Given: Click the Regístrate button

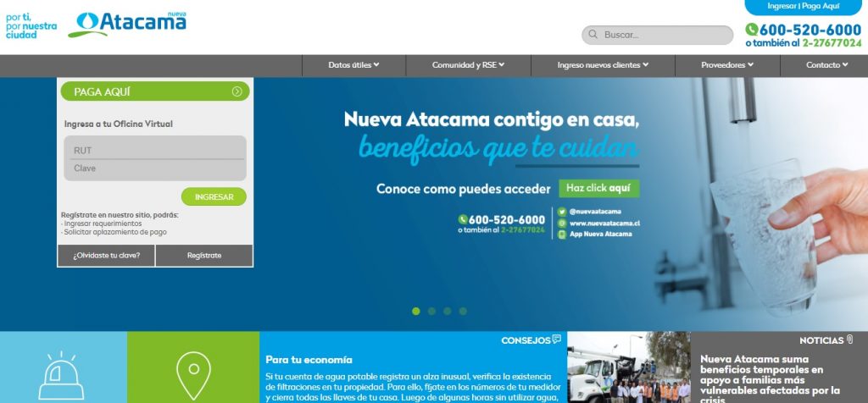Looking at the screenshot, I should pyautogui.click(x=204, y=256).
